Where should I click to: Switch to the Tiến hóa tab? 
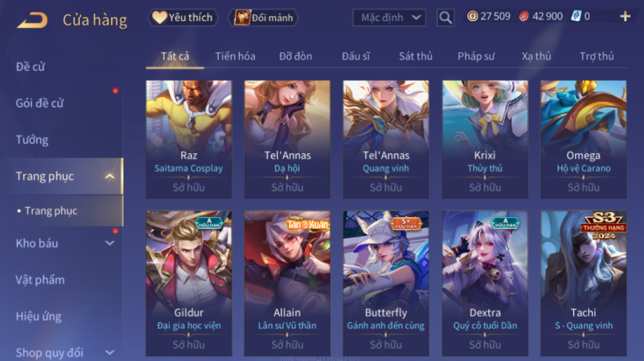click(x=236, y=56)
